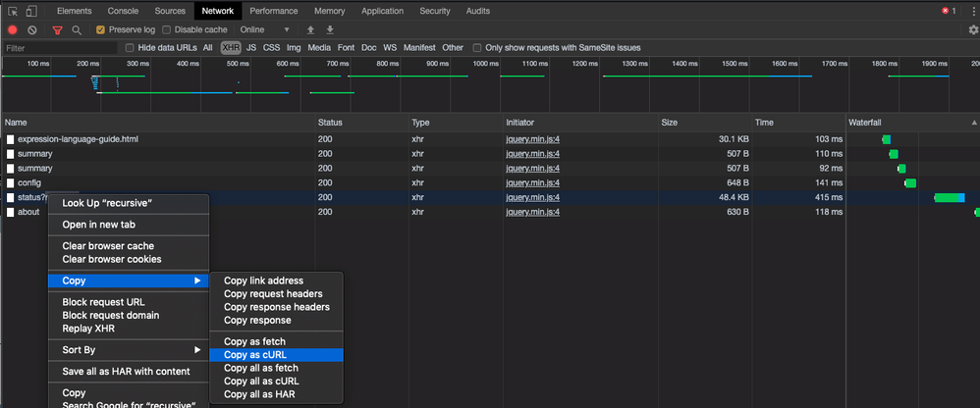Image resolution: width=980 pixels, height=408 pixels.
Task: Choose Copy response menu item
Action: point(276,320)
